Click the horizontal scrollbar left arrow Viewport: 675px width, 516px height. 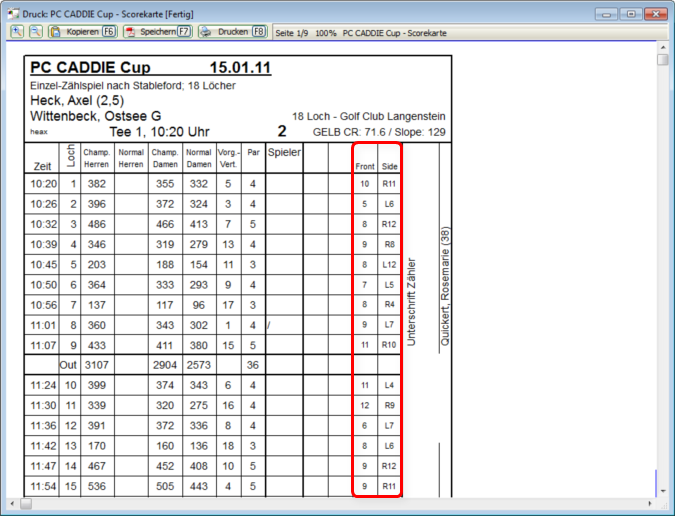click(x=12, y=503)
